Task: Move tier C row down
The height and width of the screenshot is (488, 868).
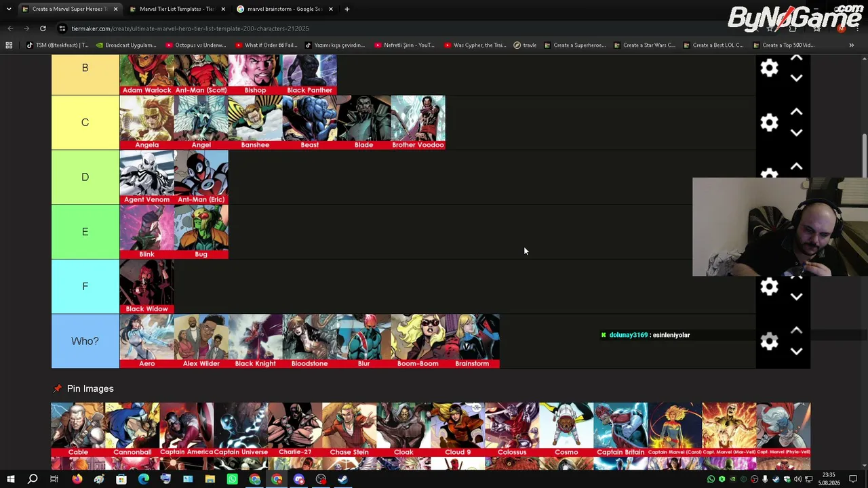Action: coord(797,133)
